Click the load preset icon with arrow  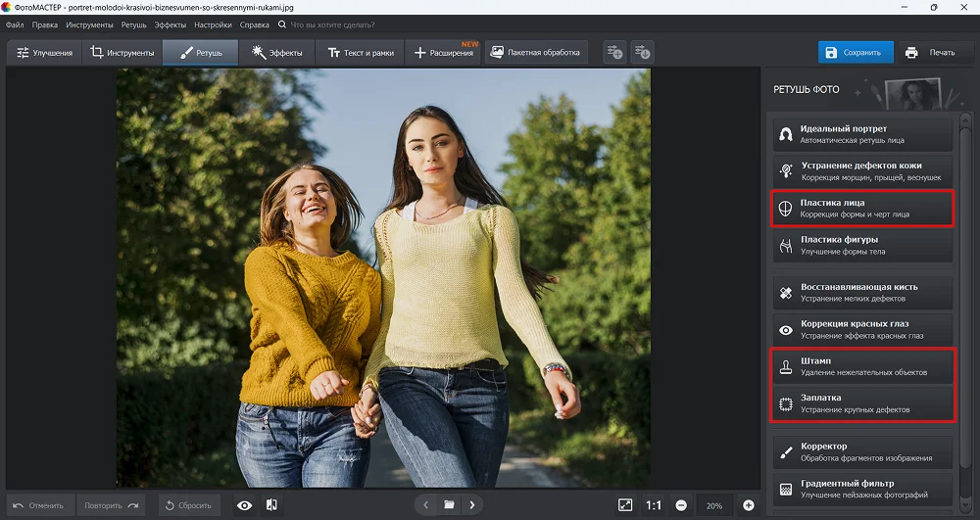pos(642,52)
